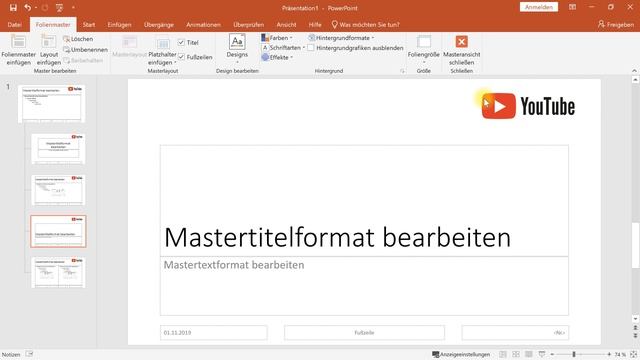Switch to reading view icon

pos(529,354)
